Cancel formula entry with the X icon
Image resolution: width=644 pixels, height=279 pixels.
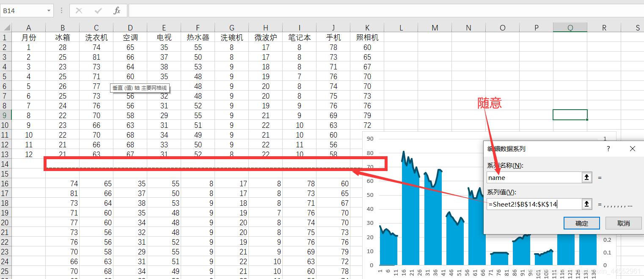79,11
